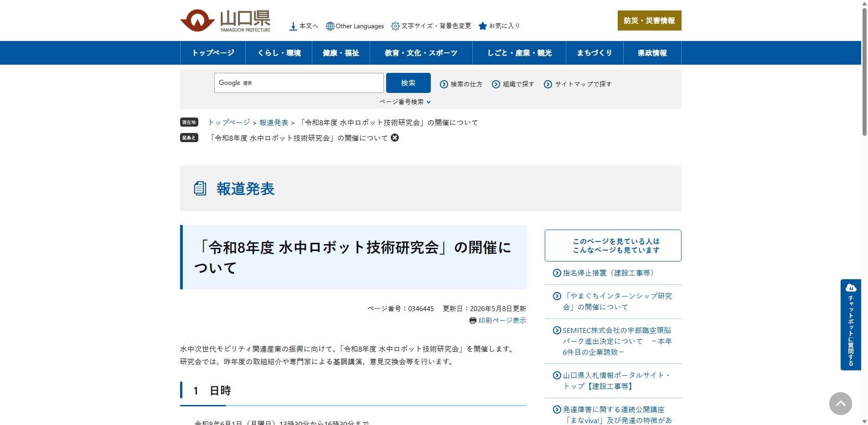Click the 現在地 label badge

coord(189,122)
